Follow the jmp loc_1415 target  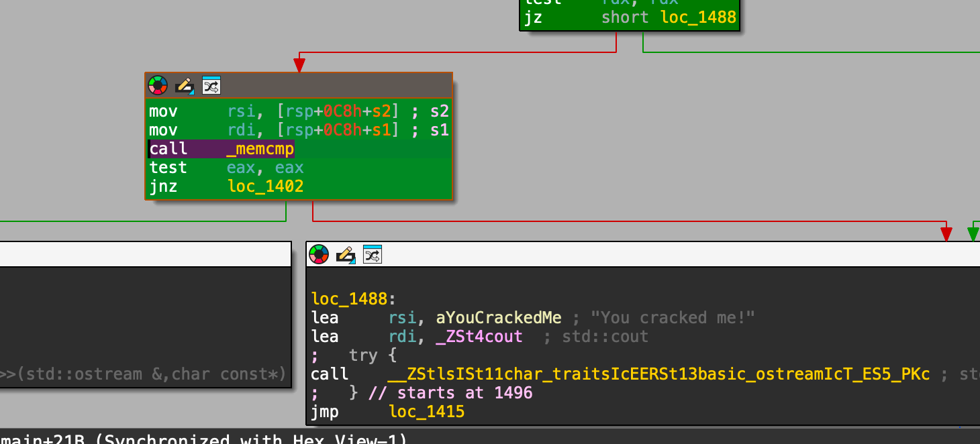pyautogui.click(x=426, y=411)
